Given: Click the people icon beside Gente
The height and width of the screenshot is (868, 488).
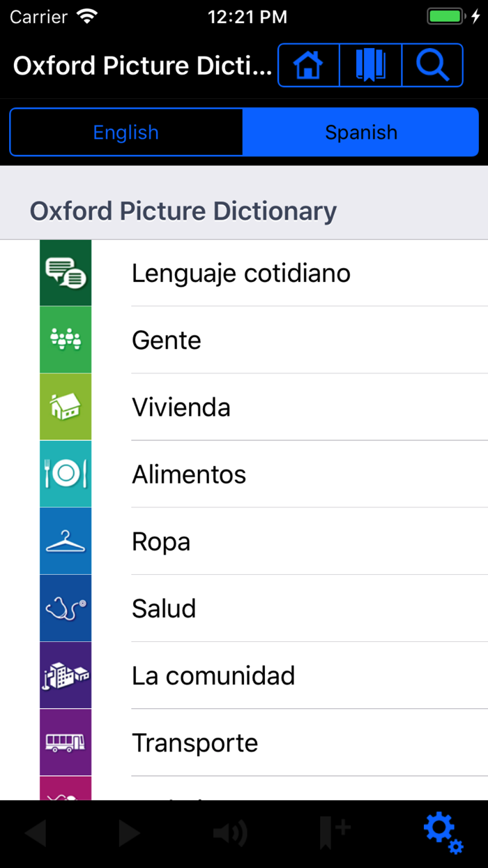Looking at the screenshot, I should (66, 340).
